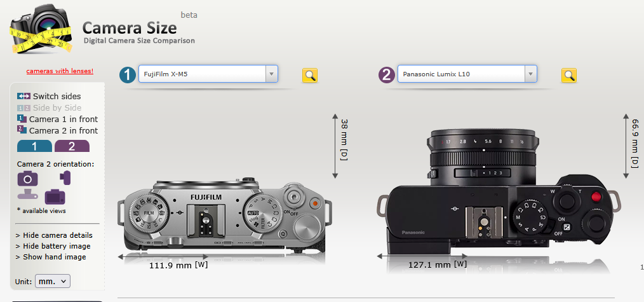Click the 'beta' label near the title
The width and height of the screenshot is (644, 302).
click(189, 15)
